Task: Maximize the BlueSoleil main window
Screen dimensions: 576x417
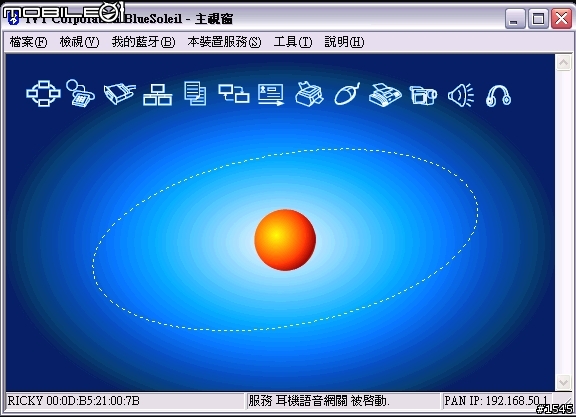Action: [x=538, y=18]
